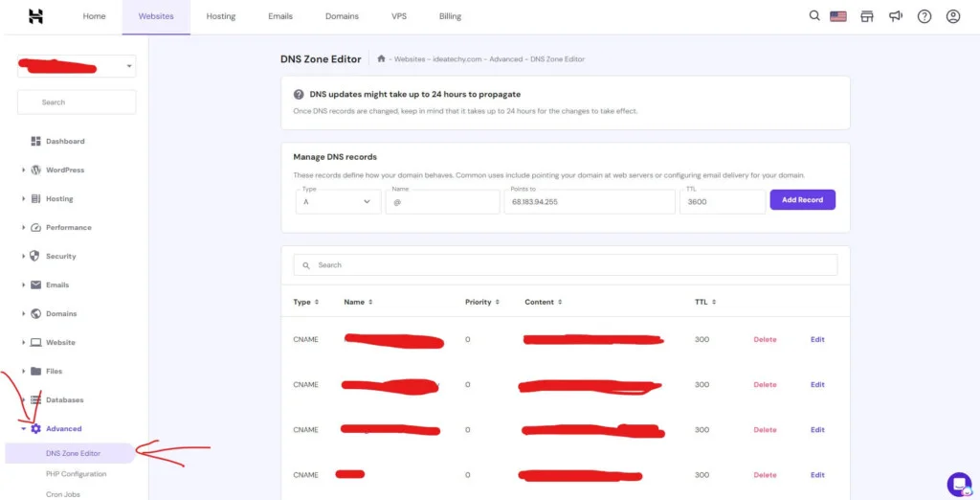Delete the first CNAME record
This screenshot has height=500, width=980.
[765, 340]
